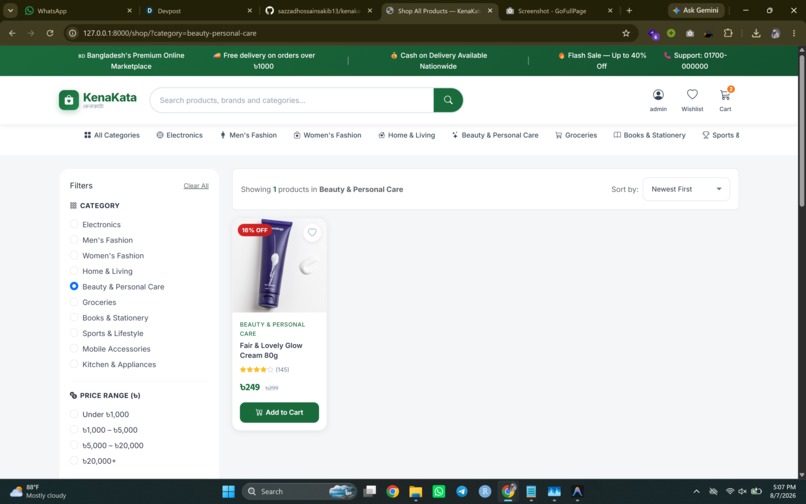The width and height of the screenshot is (806, 504).
Task: Open the taskbar clock showing 5:07 PM
Action: click(784, 491)
